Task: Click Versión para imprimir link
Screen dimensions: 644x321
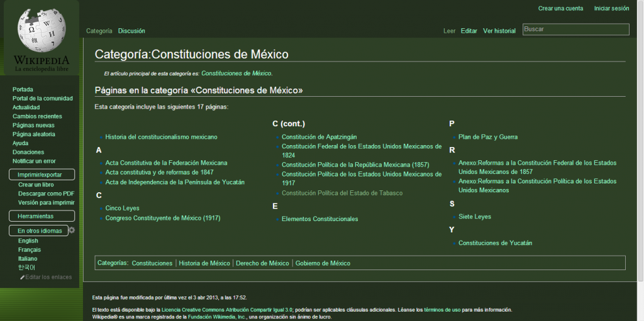Action: (x=47, y=203)
